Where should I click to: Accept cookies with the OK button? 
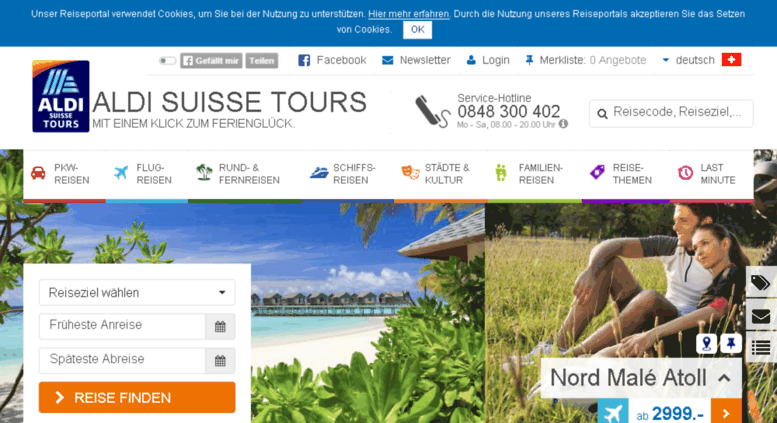tap(417, 30)
